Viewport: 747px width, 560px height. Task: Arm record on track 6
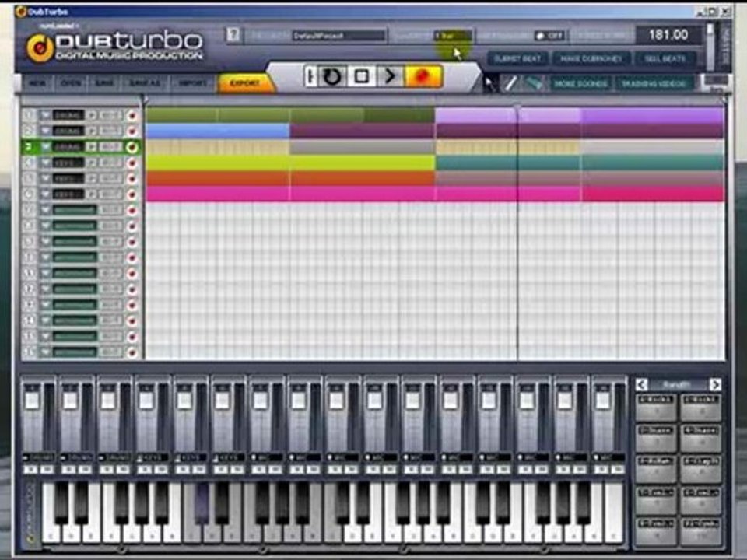click(x=132, y=194)
